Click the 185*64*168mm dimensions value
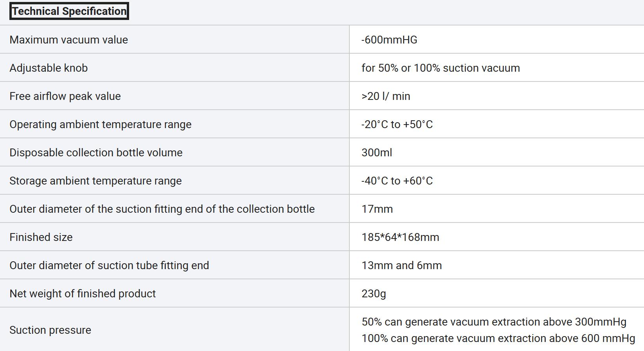 click(x=400, y=237)
